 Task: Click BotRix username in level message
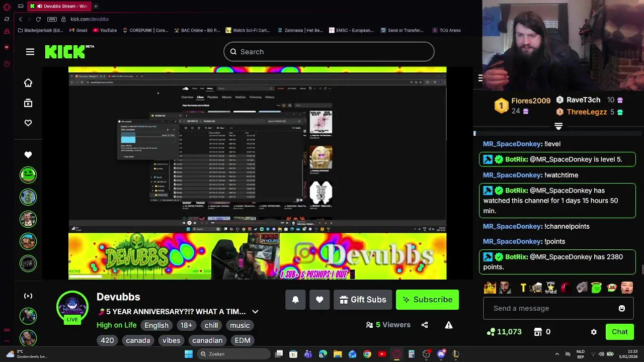click(x=516, y=159)
